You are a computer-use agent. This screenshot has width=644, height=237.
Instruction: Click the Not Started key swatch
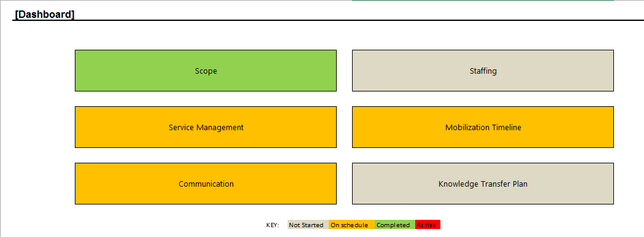click(x=308, y=225)
